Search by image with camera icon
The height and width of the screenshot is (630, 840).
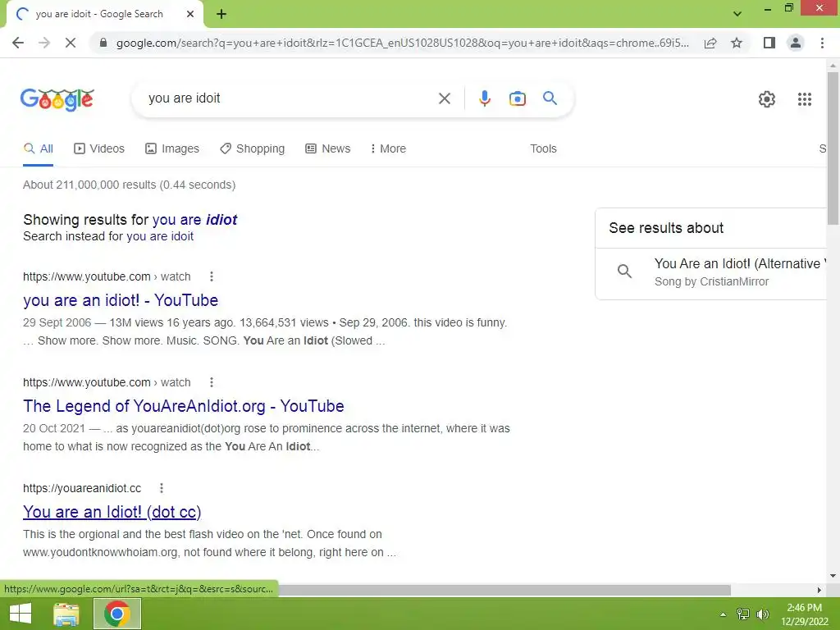click(517, 98)
